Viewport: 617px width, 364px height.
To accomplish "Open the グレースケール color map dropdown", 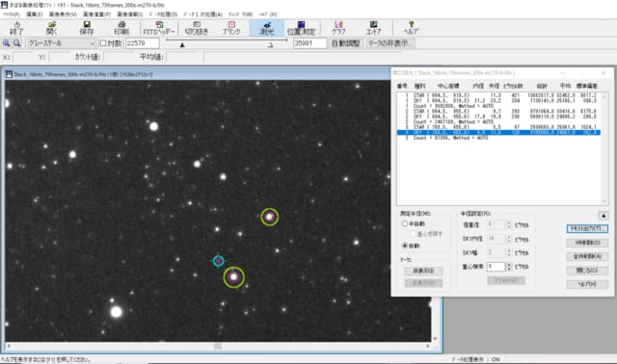I will (62, 43).
